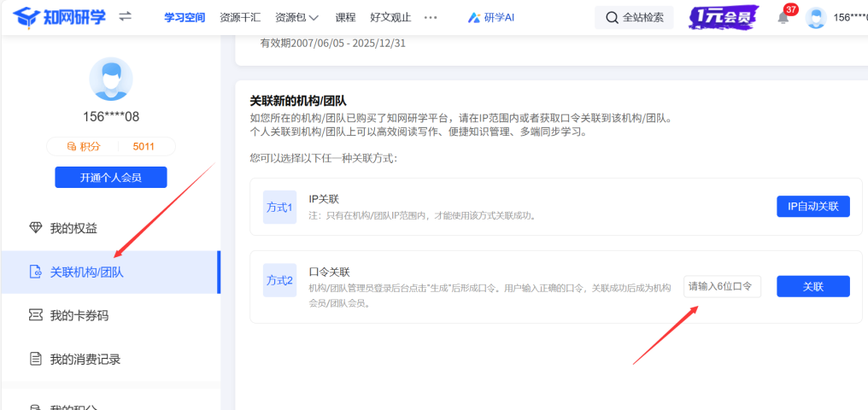Click the 开通个人会员 button
Image resolution: width=868 pixels, height=410 pixels.
pos(111,177)
